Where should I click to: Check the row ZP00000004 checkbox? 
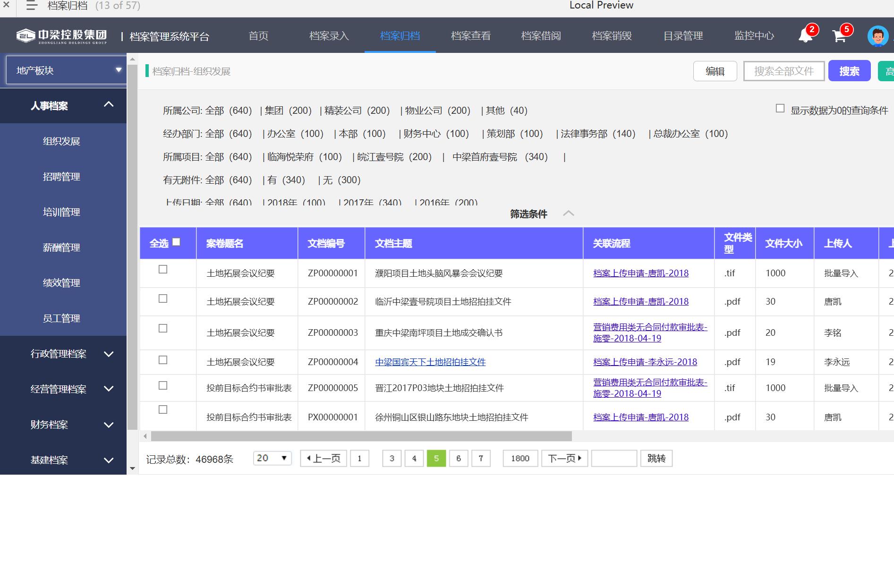[163, 360]
